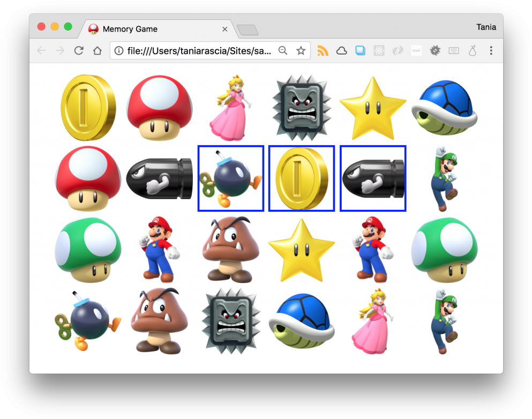Click the gear cog extension icon
The height and width of the screenshot is (419, 532).
pyautogui.click(x=435, y=51)
